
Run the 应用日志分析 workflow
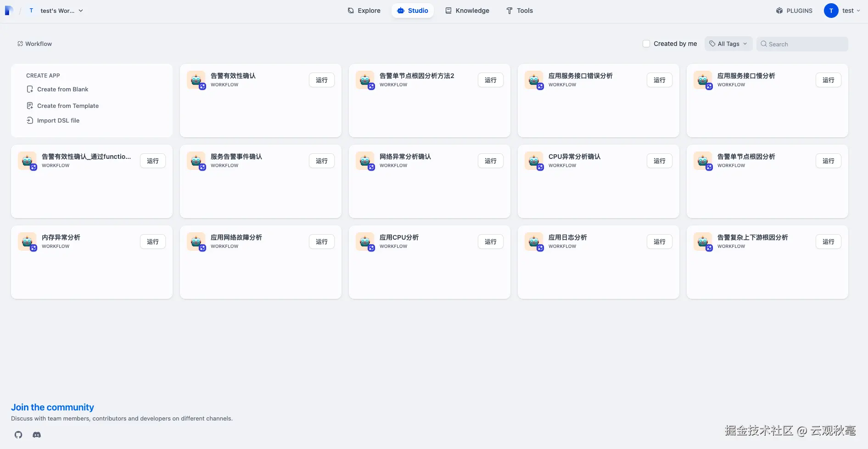tap(660, 241)
